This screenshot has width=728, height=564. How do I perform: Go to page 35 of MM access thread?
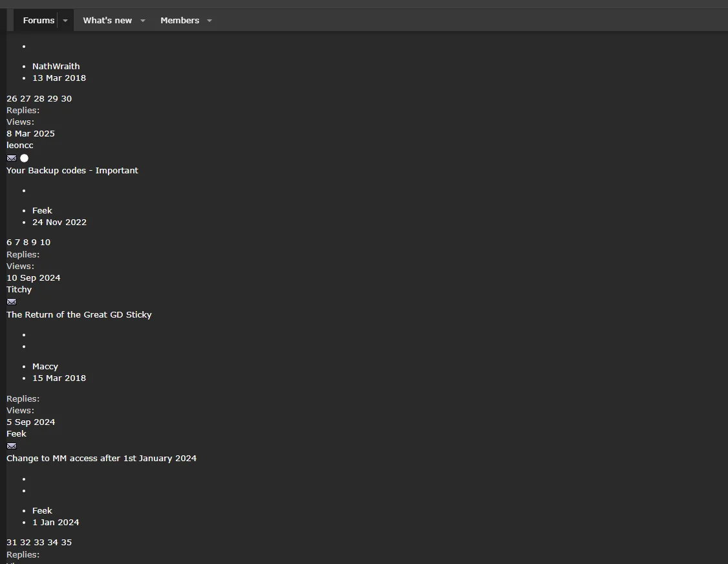[x=67, y=542]
